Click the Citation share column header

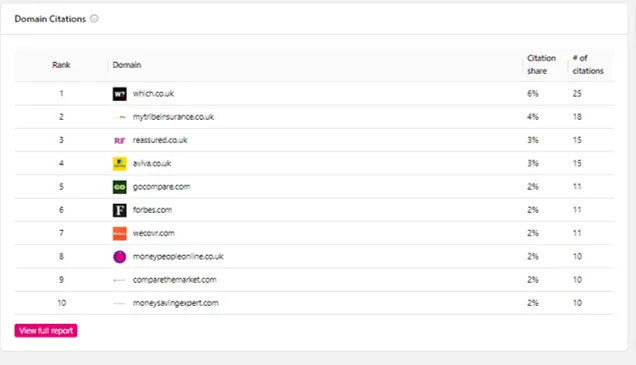[541, 64]
